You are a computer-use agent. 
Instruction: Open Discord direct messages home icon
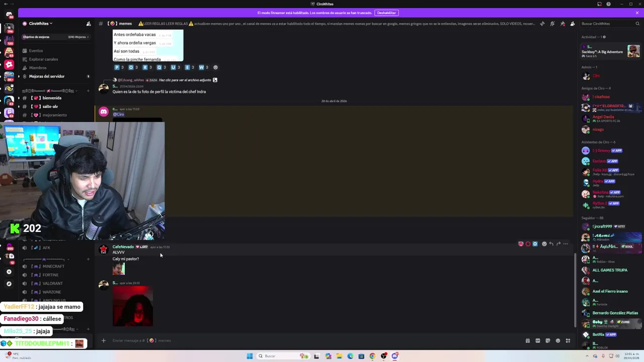pyautogui.click(x=9, y=15)
